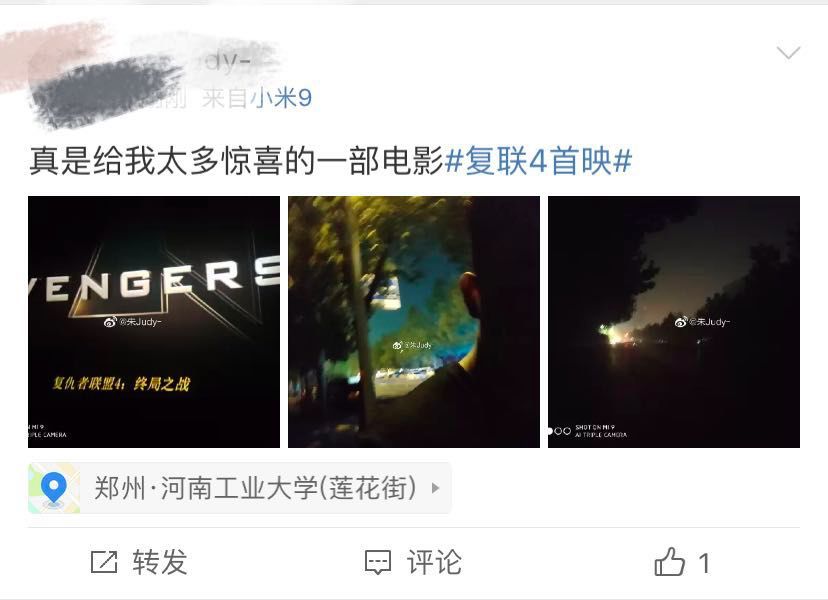Tap the Weibo watermark on first photo
Image resolution: width=828 pixels, height=600 pixels.
pos(132,321)
